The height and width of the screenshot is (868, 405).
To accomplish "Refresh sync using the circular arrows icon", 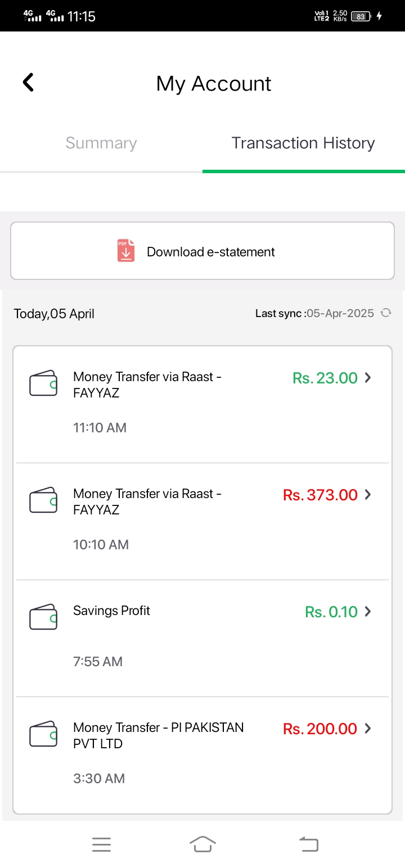I will click(x=386, y=313).
